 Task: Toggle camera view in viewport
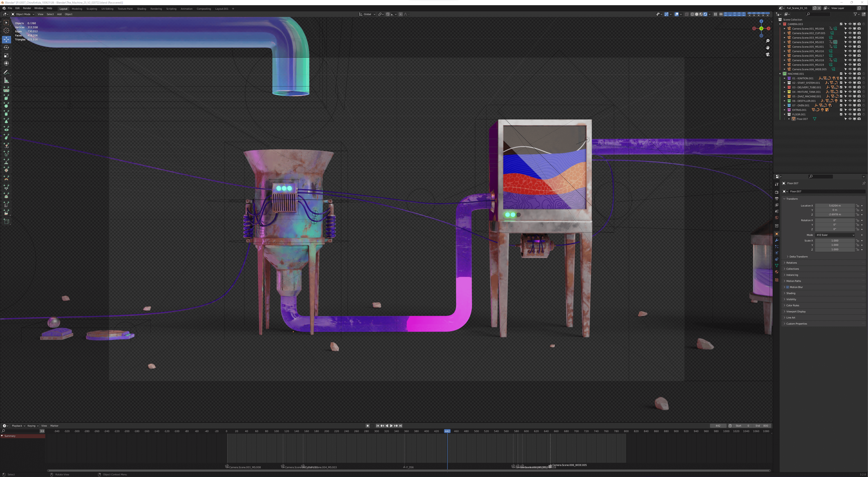pyautogui.click(x=768, y=54)
